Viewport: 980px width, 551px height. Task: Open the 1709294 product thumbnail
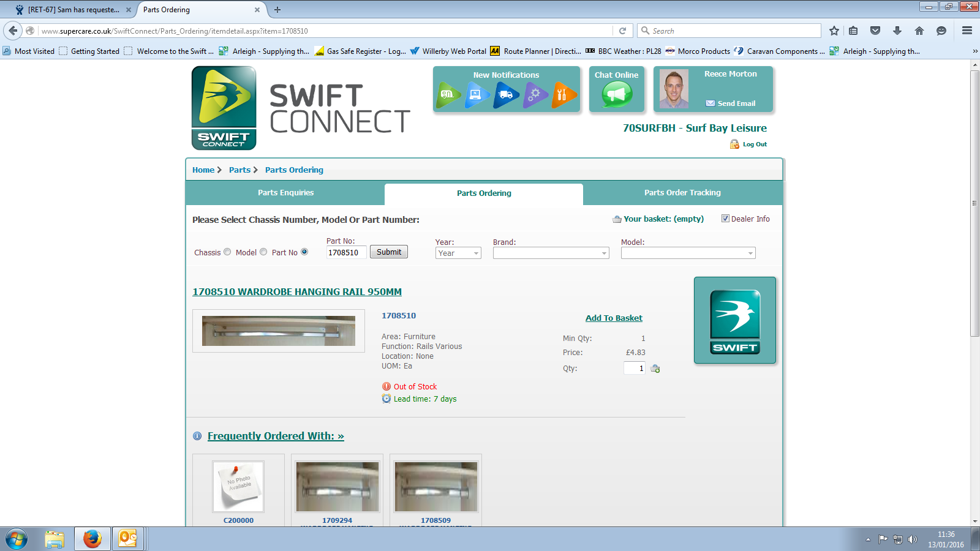pos(337,487)
